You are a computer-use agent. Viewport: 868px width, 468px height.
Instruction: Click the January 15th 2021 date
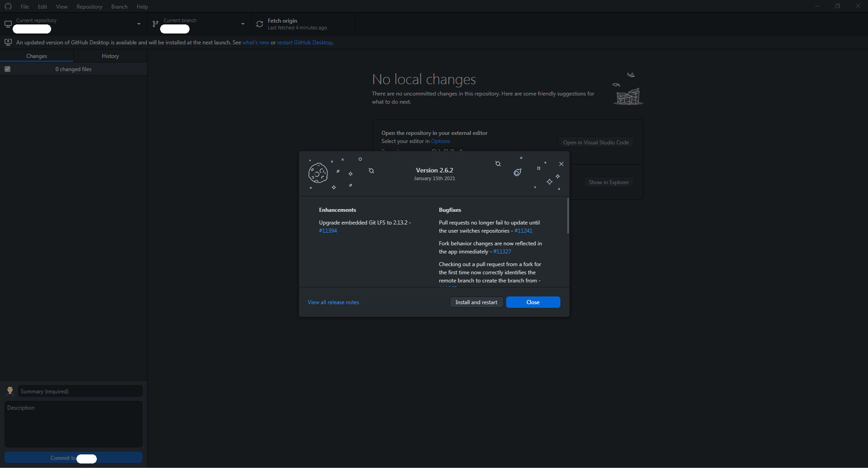(435, 178)
